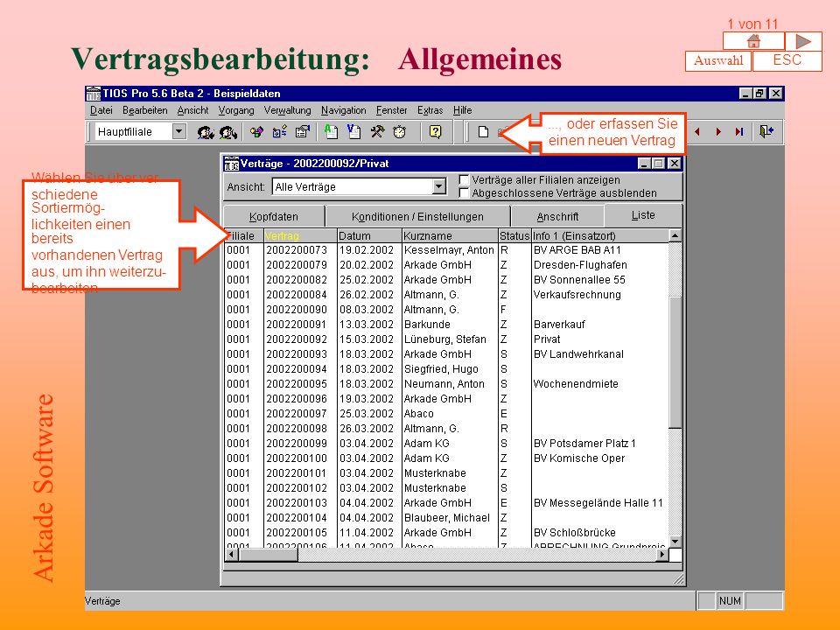The width and height of the screenshot is (840, 630).
Task: Select contract row 2002200073 Kesselmayr, Anton
Action: point(447,250)
